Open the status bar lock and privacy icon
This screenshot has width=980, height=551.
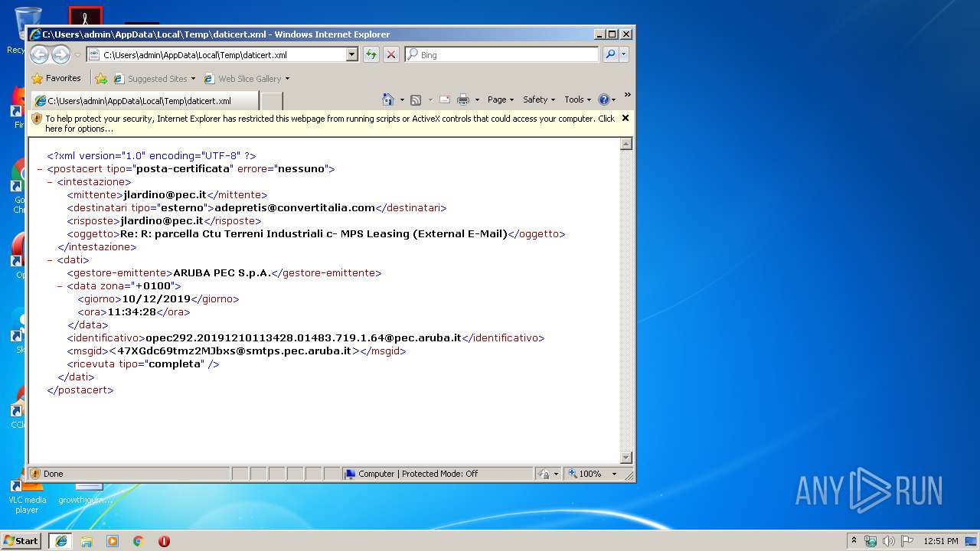pos(544,474)
